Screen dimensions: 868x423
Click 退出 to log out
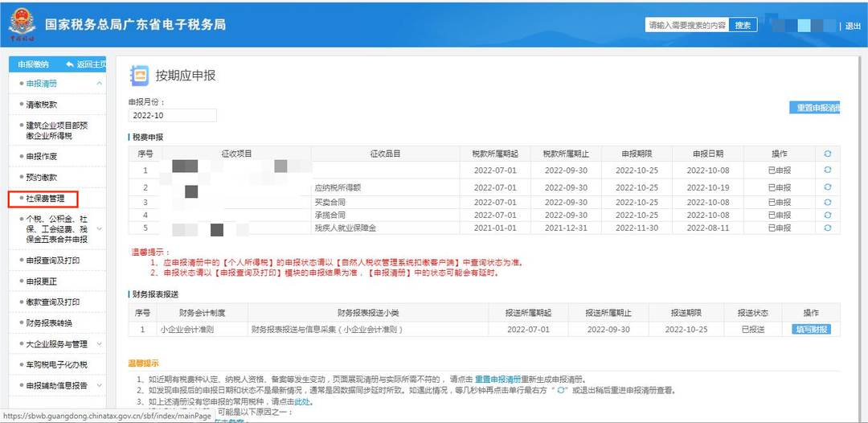(853, 26)
